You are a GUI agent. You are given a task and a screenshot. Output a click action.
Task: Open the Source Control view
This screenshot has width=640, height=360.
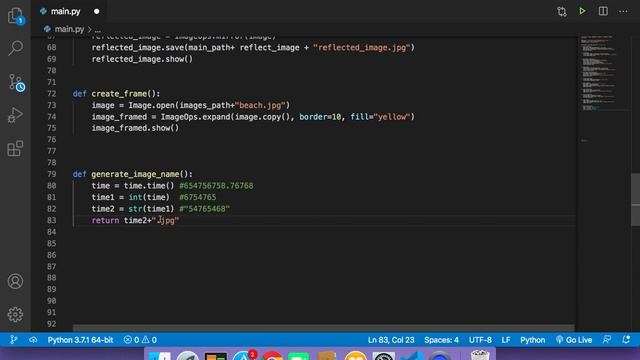16,82
